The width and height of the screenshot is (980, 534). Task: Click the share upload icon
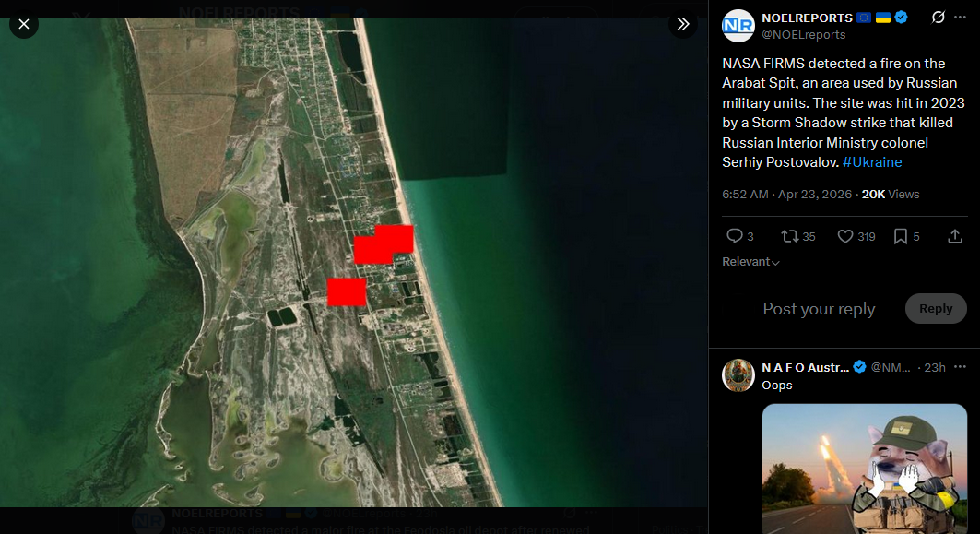[x=954, y=236]
